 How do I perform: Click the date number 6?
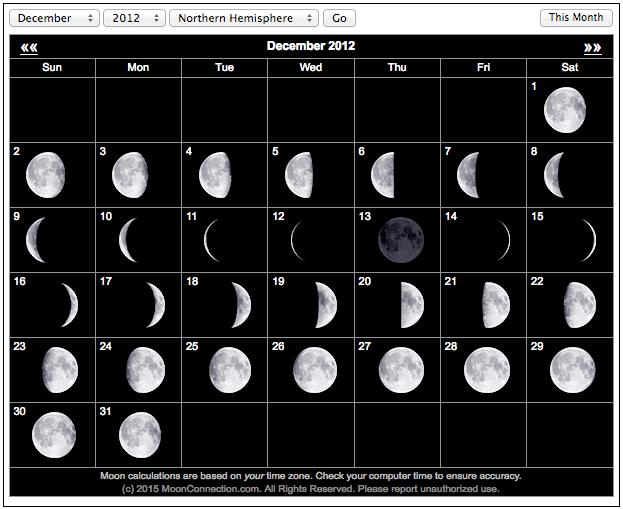(362, 151)
